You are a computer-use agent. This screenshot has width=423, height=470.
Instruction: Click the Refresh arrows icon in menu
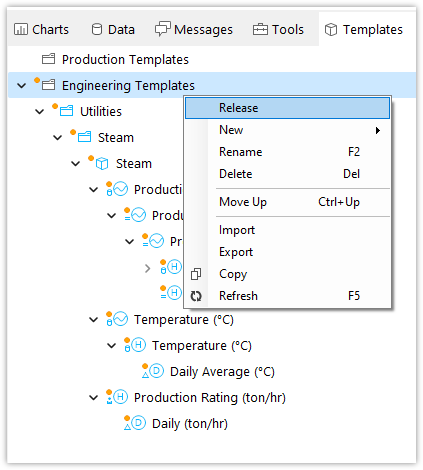pyautogui.click(x=196, y=296)
